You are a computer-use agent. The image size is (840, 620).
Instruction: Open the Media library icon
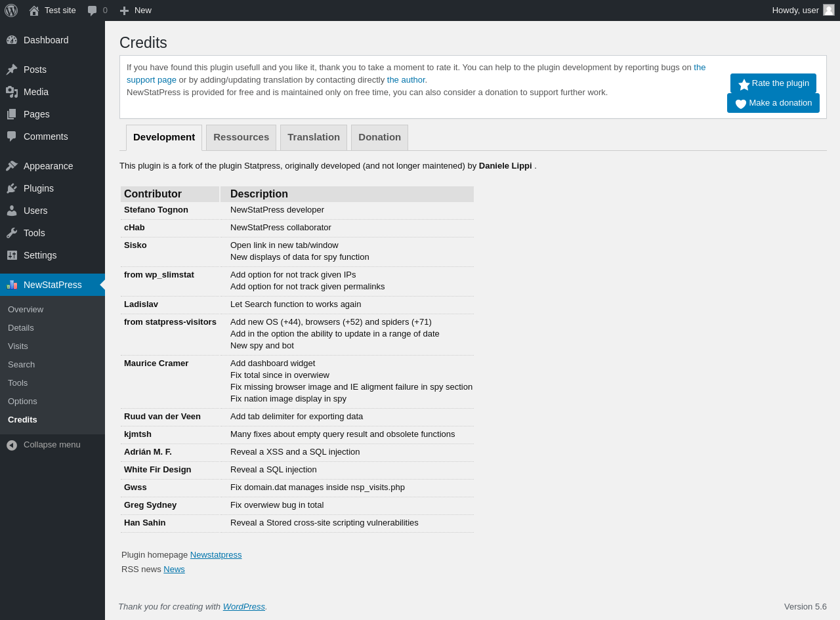pos(12,92)
